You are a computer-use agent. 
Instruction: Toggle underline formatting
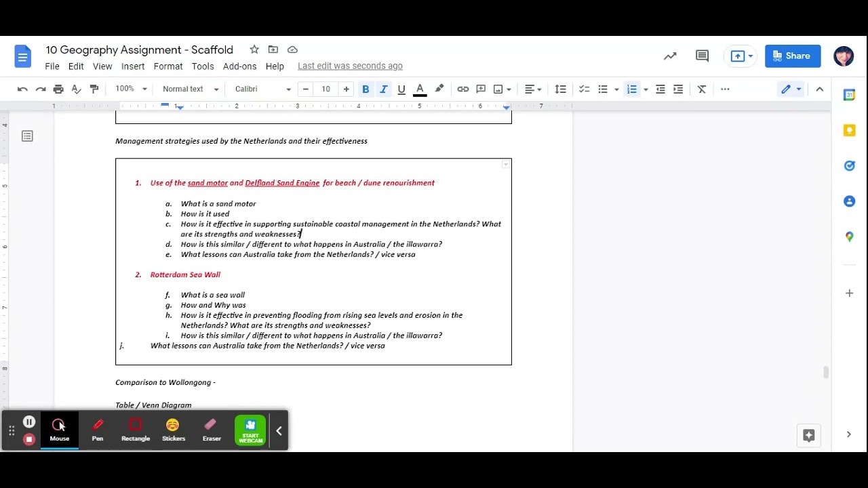pos(401,89)
